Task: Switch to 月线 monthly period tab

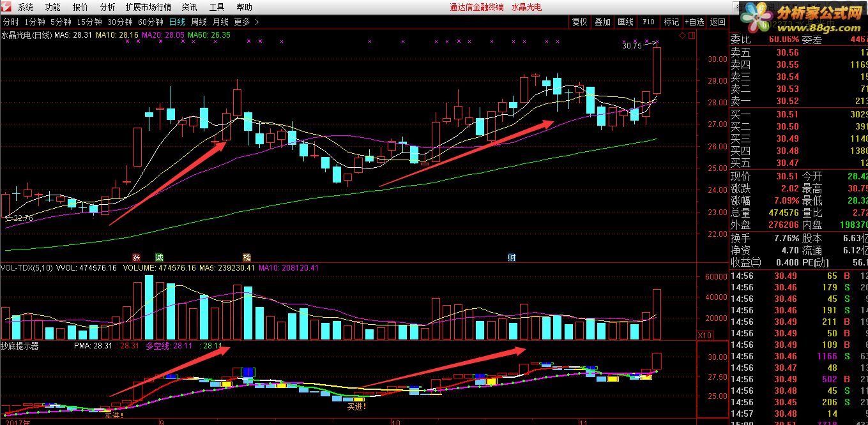Action: pos(220,22)
